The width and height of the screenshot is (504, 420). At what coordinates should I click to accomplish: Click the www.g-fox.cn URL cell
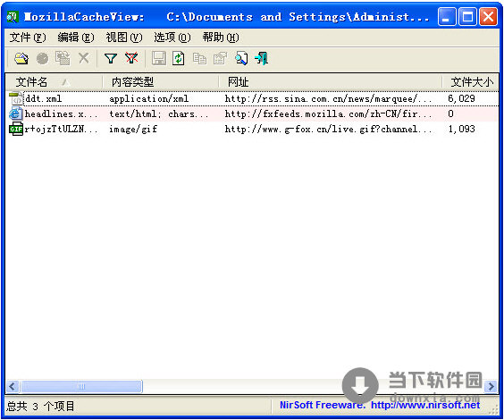coord(328,130)
